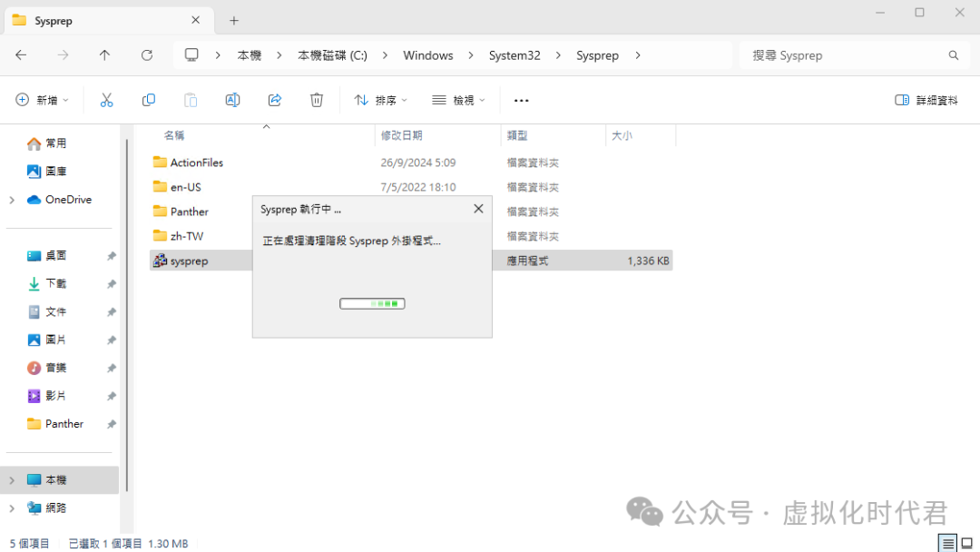Click 本機 in the address breadcrumb
The height and width of the screenshot is (552, 980).
click(x=249, y=55)
